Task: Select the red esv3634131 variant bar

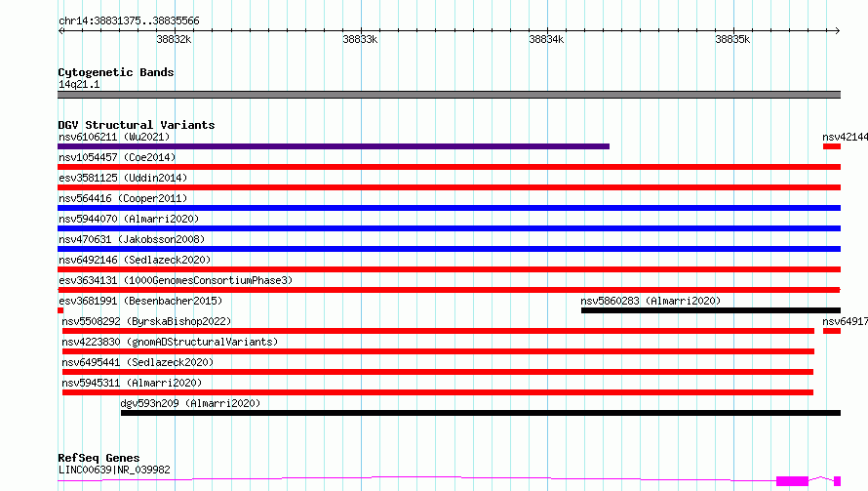Action: tap(449, 290)
